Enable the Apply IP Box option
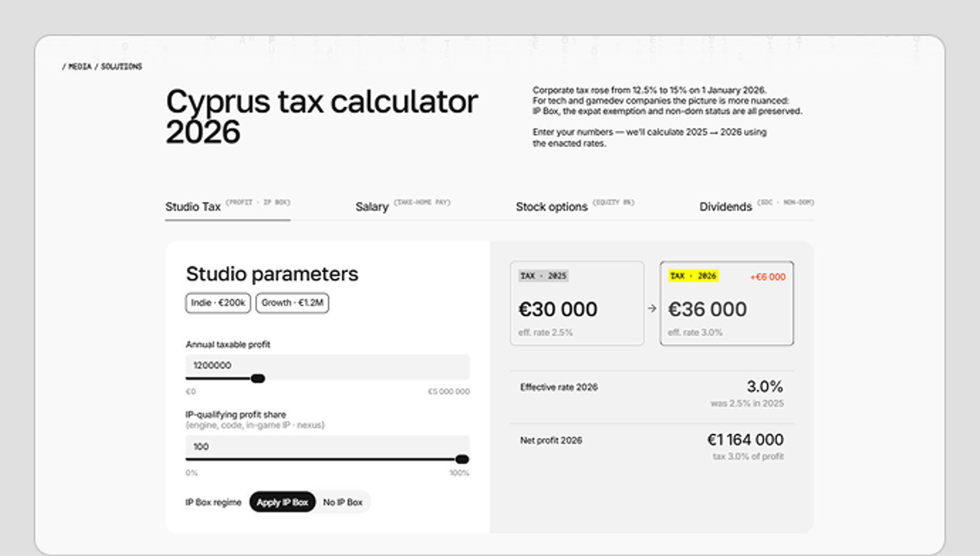The width and height of the screenshot is (980, 556). [x=282, y=502]
